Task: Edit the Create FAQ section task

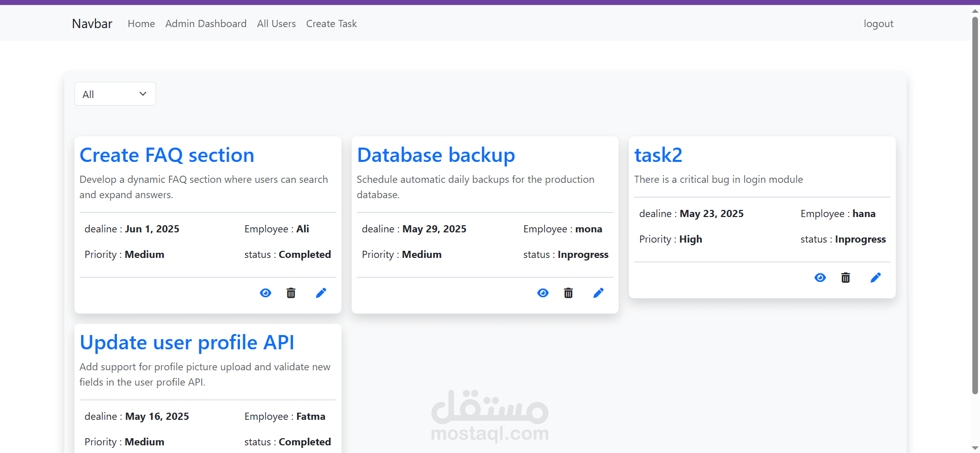Action: click(321, 293)
